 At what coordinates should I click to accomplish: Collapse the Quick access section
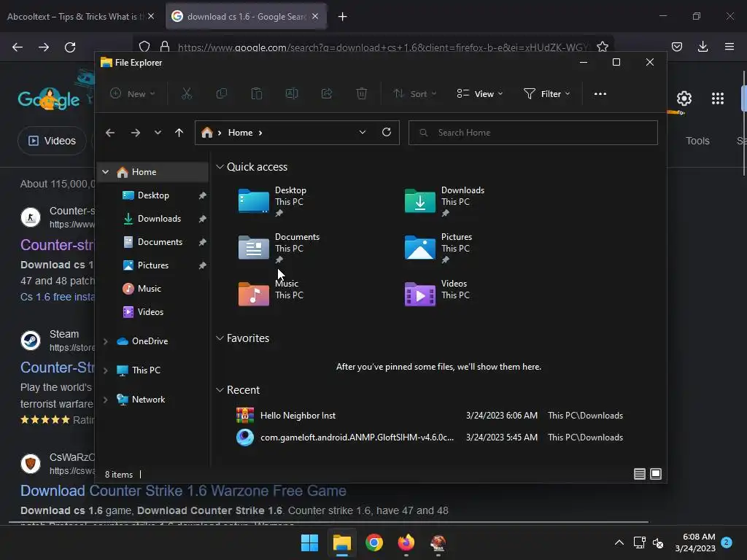pyautogui.click(x=220, y=167)
